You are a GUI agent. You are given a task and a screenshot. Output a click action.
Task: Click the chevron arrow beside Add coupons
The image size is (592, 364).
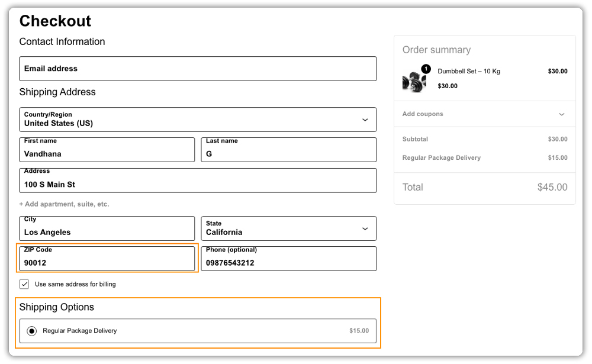(x=561, y=114)
